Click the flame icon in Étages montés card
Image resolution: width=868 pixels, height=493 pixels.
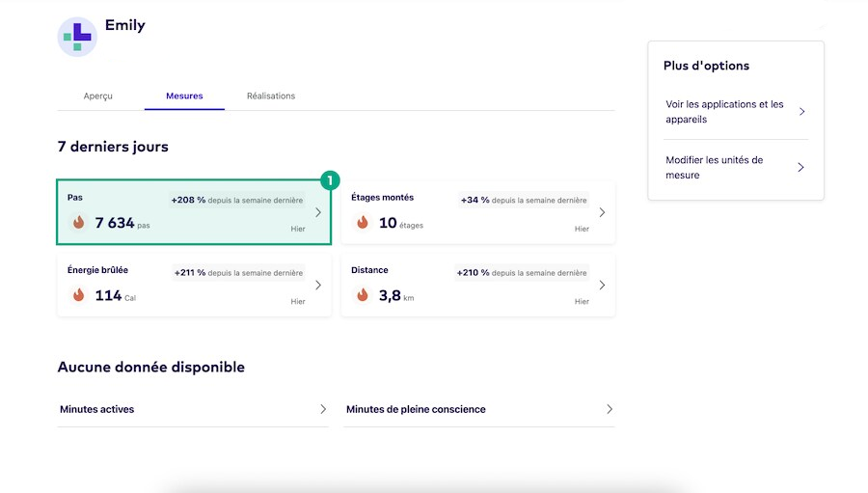363,222
